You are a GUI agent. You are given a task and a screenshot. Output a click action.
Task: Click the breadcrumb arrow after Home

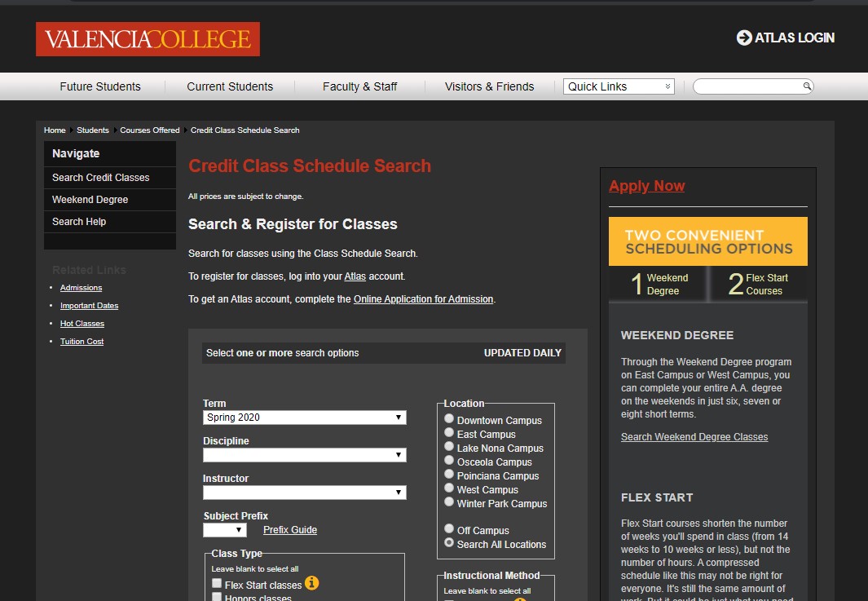(x=70, y=130)
